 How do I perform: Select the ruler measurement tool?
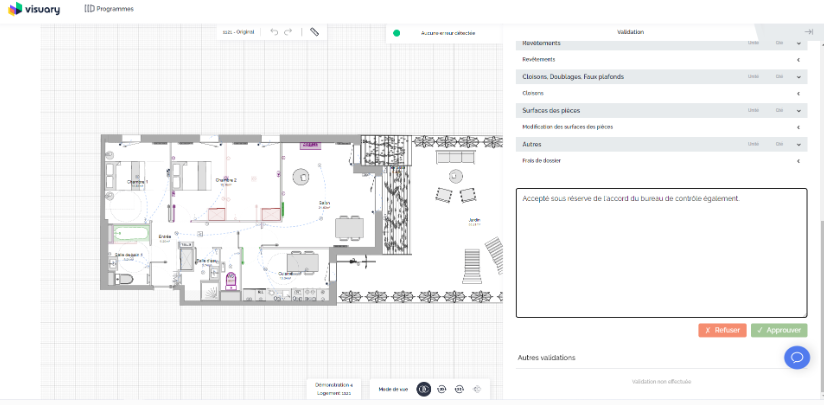click(x=314, y=32)
